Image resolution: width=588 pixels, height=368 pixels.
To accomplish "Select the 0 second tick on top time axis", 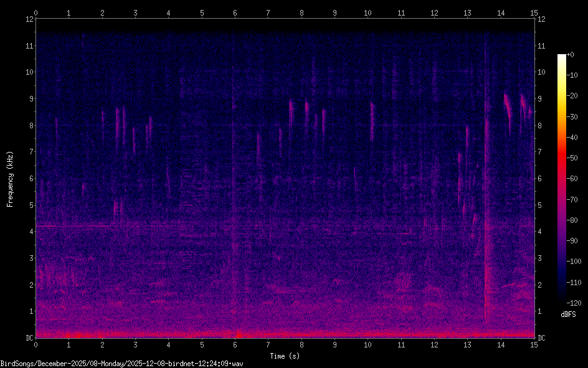I will click(36, 12).
